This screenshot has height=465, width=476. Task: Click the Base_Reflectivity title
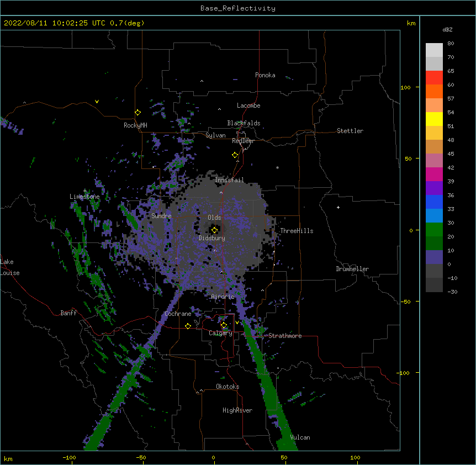(x=238, y=8)
